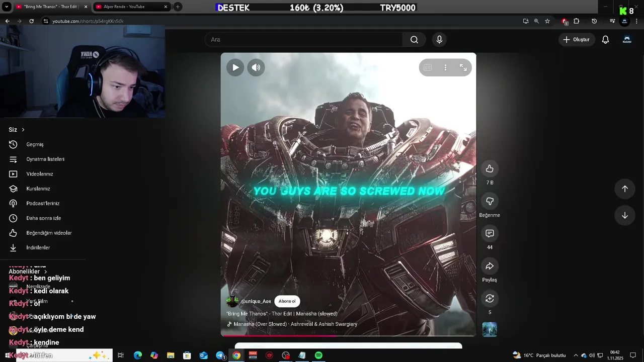Open Microsoft Store from the taskbar
Viewport: 644px width, 362px height.
click(x=187, y=355)
